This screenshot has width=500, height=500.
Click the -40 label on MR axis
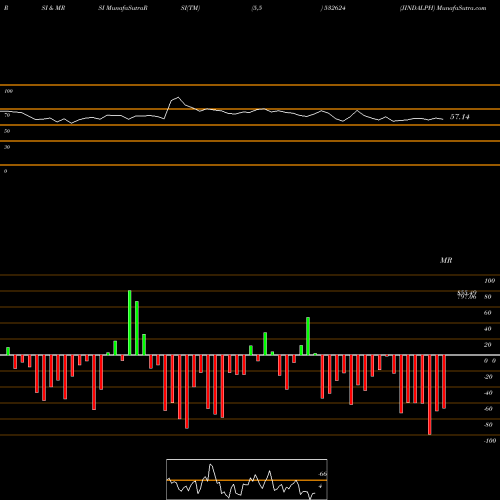click(488, 393)
